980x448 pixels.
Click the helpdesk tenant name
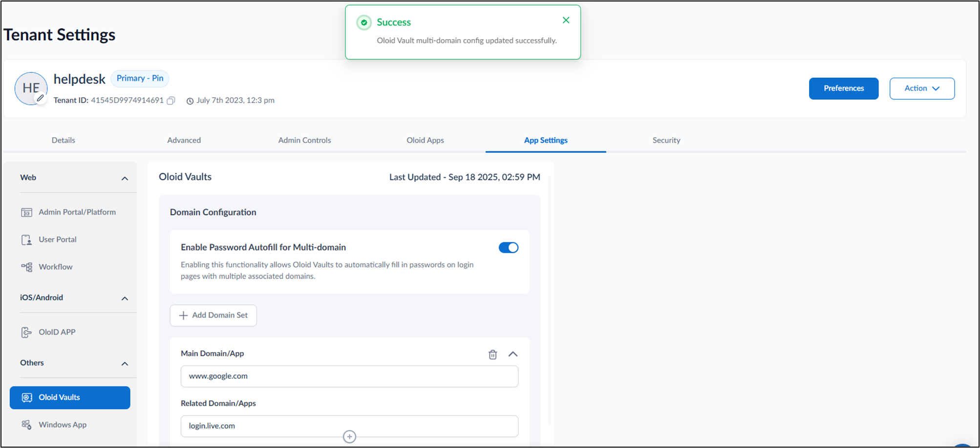pos(79,79)
